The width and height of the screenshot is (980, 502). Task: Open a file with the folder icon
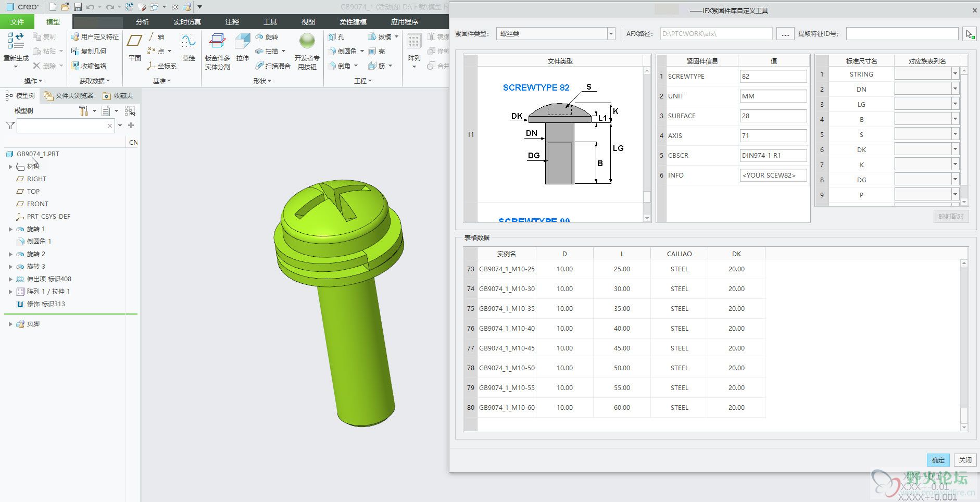tap(65, 7)
